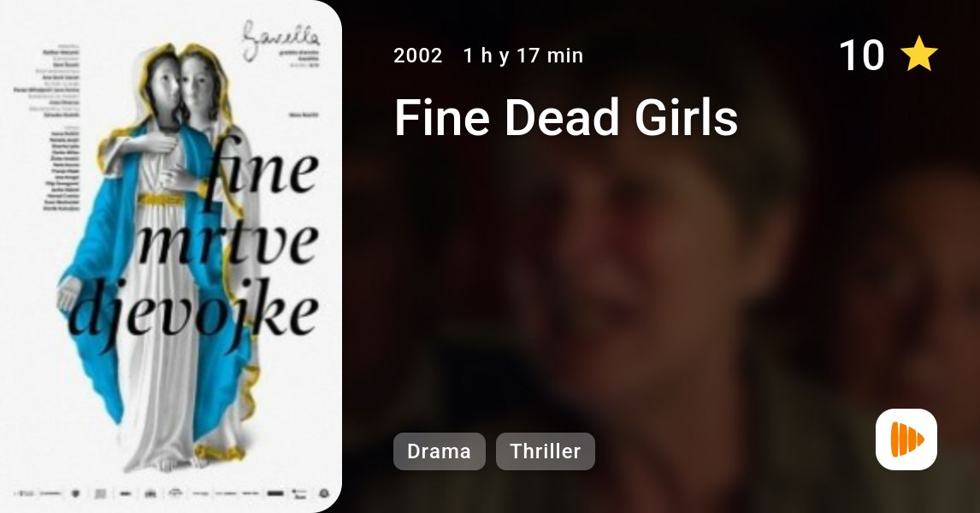This screenshot has height=513, width=980.
Task: Click the Gavella logo on the poster
Action: pos(280,41)
